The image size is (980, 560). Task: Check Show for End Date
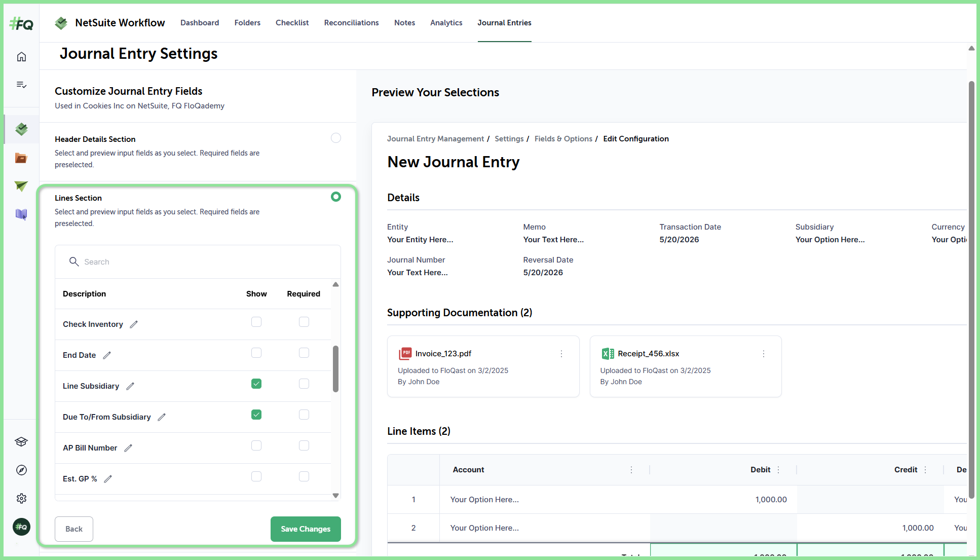point(256,353)
